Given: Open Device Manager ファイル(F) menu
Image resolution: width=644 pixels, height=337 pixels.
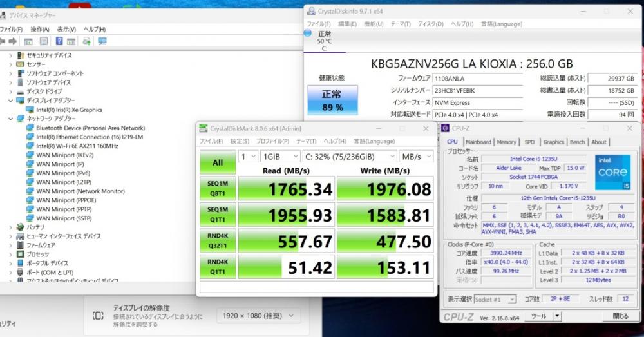Looking at the screenshot, I should pyautogui.click(x=11, y=29).
